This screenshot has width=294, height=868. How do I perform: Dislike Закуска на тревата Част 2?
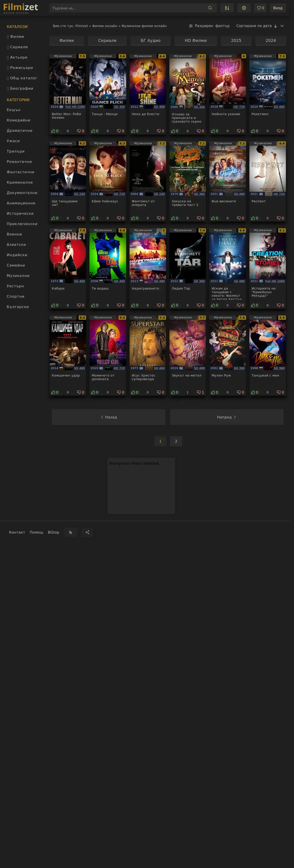tap(200, 218)
